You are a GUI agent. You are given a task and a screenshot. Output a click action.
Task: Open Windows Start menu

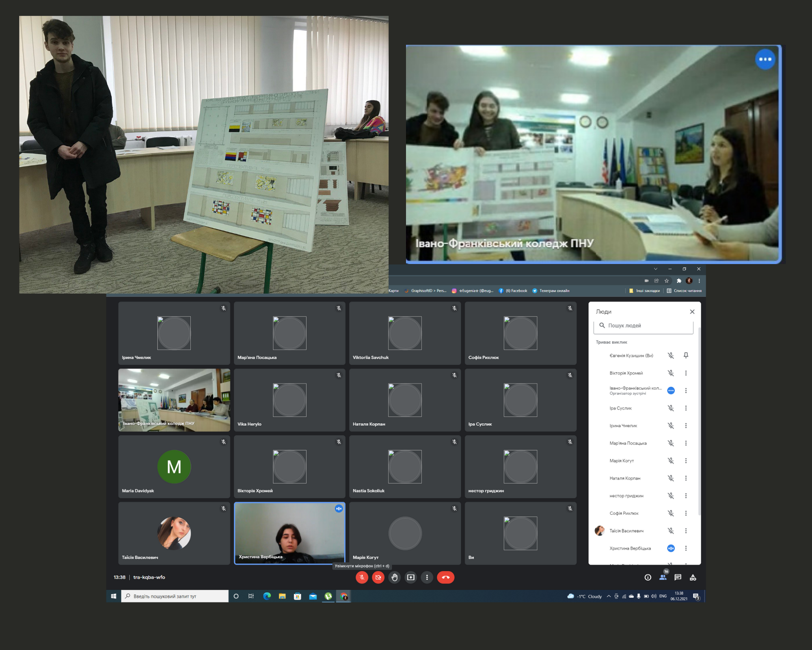click(114, 596)
